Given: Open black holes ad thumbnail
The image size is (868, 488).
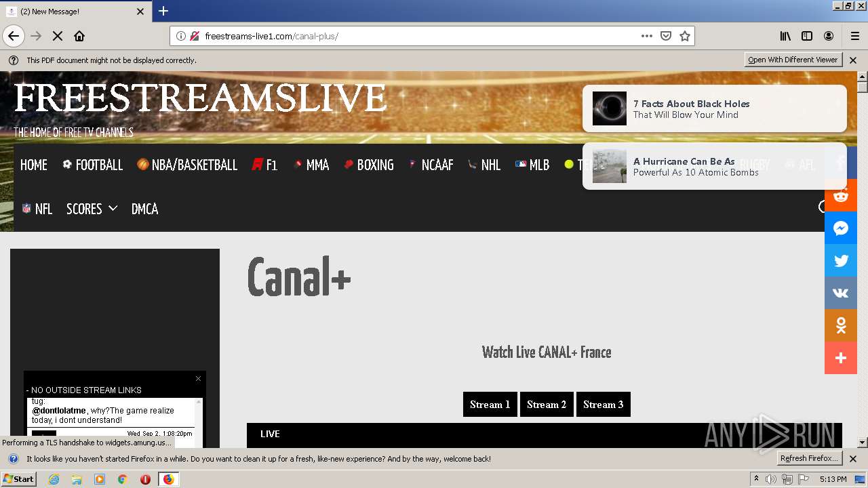Looking at the screenshot, I should (x=610, y=108).
